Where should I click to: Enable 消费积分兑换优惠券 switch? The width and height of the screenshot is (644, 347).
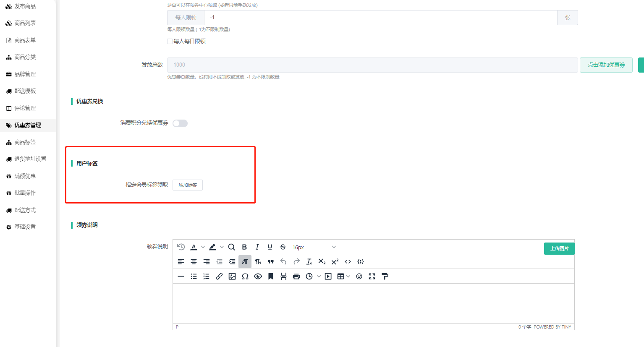click(x=180, y=123)
